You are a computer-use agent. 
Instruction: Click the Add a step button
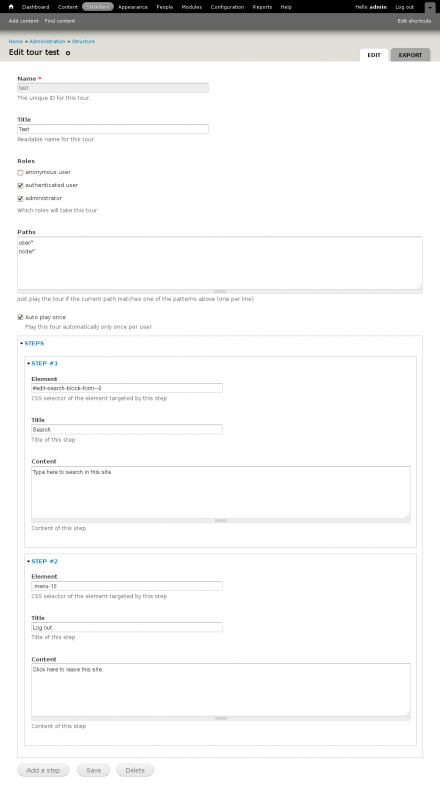[x=43, y=770]
